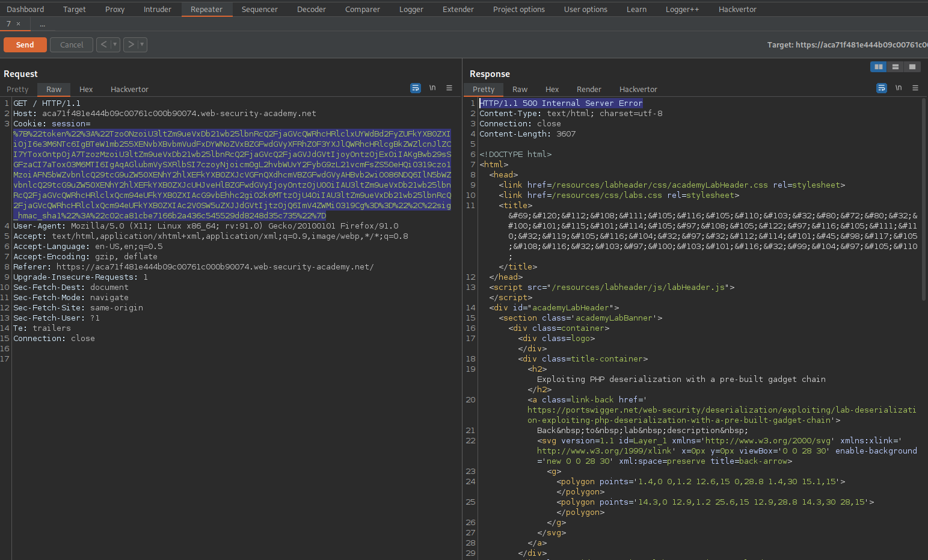Screen dimensions: 928x560
Task: Select Hackvertor view in Response panel
Action: (639, 89)
